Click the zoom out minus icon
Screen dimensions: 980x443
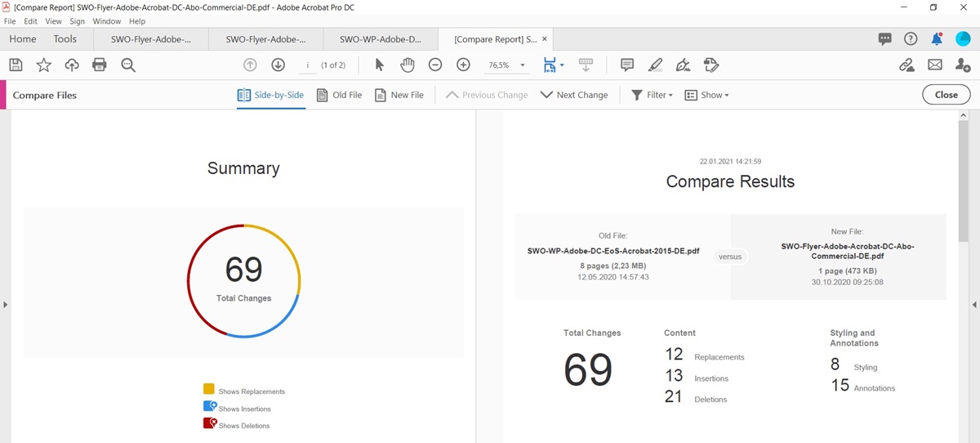tap(435, 65)
